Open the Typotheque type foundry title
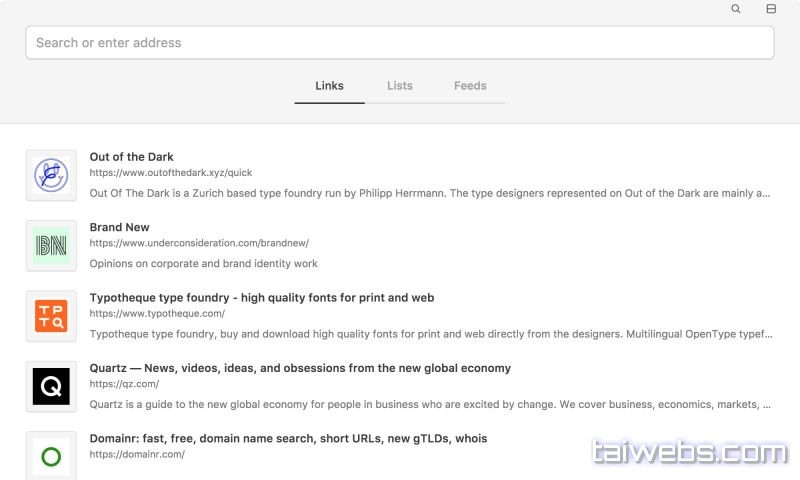The width and height of the screenshot is (800, 480). [x=262, y=298]
